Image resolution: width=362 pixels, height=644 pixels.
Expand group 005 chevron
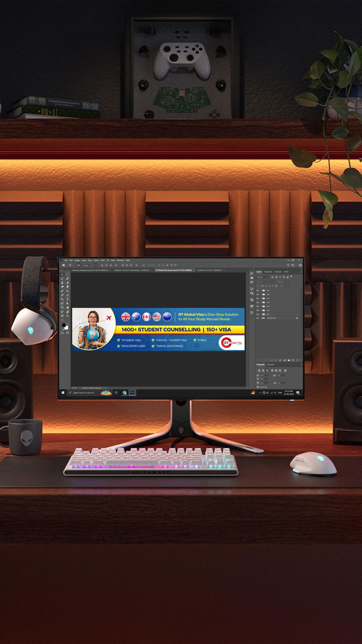click(261, 306)
